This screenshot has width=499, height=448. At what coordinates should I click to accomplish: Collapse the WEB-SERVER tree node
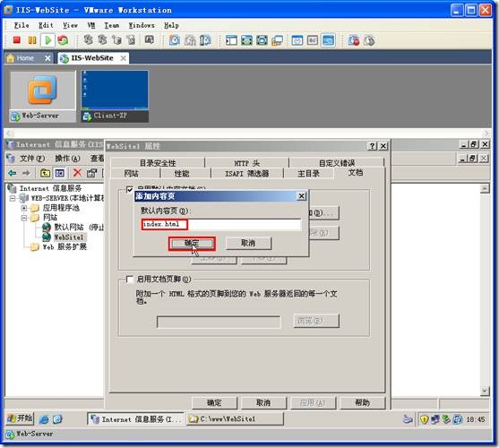click(x=13, y=198)
